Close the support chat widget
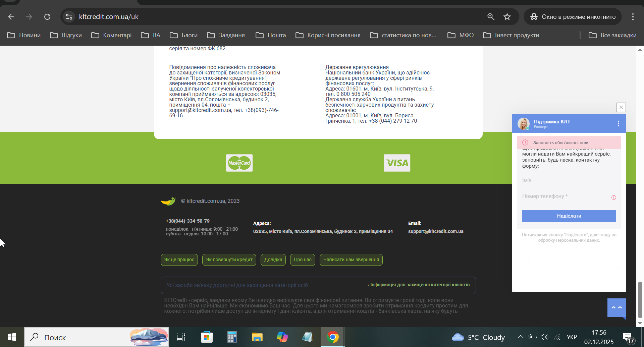 (621, 107)
